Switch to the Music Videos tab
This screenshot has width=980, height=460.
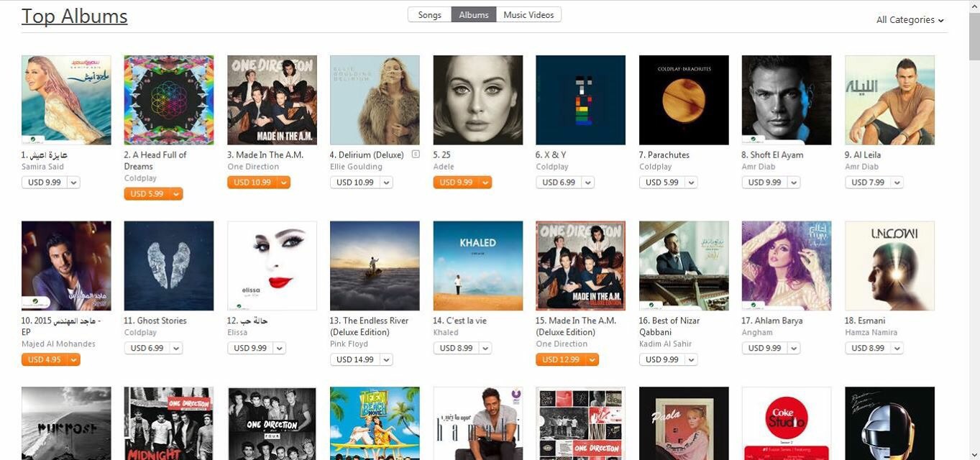[x=528, y=15]
